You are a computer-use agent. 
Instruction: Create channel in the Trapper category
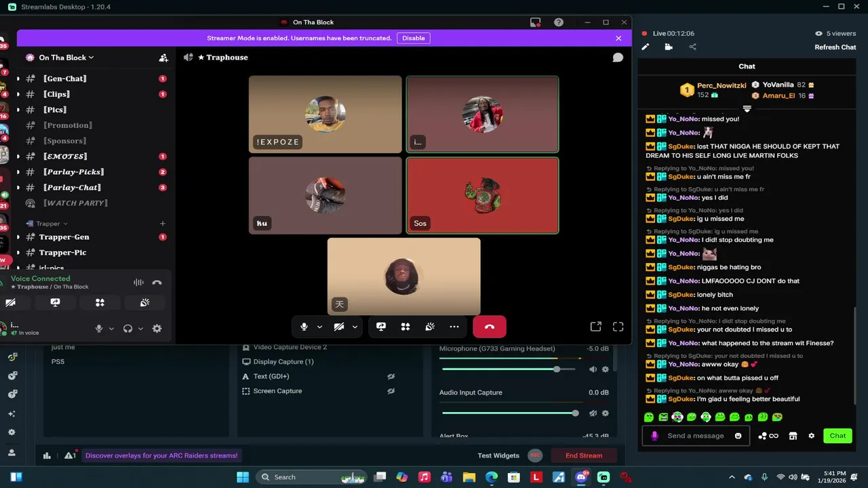(163, 224)
